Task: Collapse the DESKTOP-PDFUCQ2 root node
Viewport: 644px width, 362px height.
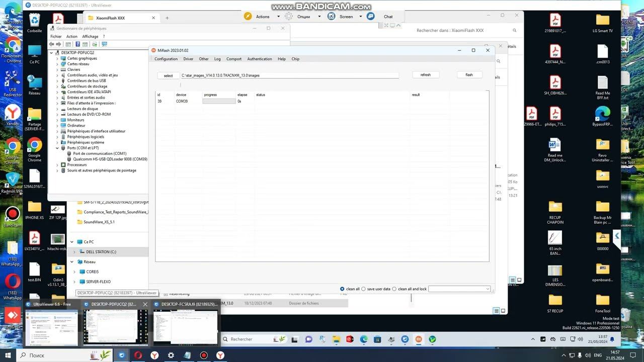Action: click(x=51, y=53)
